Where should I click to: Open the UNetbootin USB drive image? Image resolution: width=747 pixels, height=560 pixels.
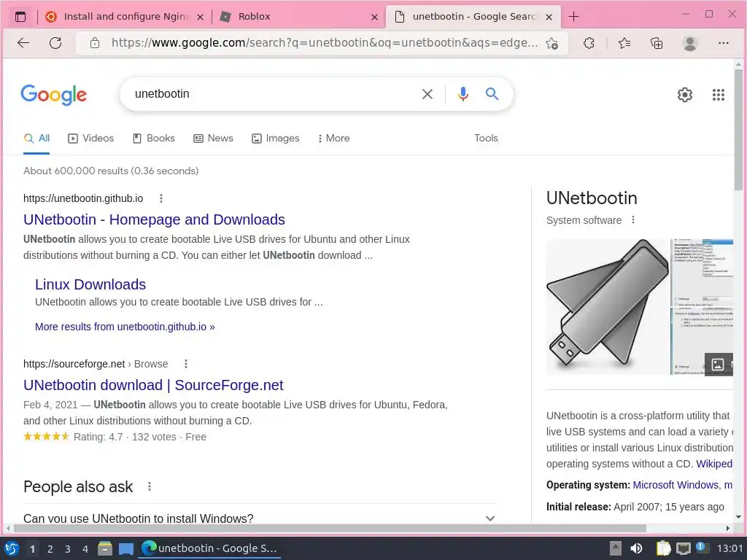pos(608,306)
